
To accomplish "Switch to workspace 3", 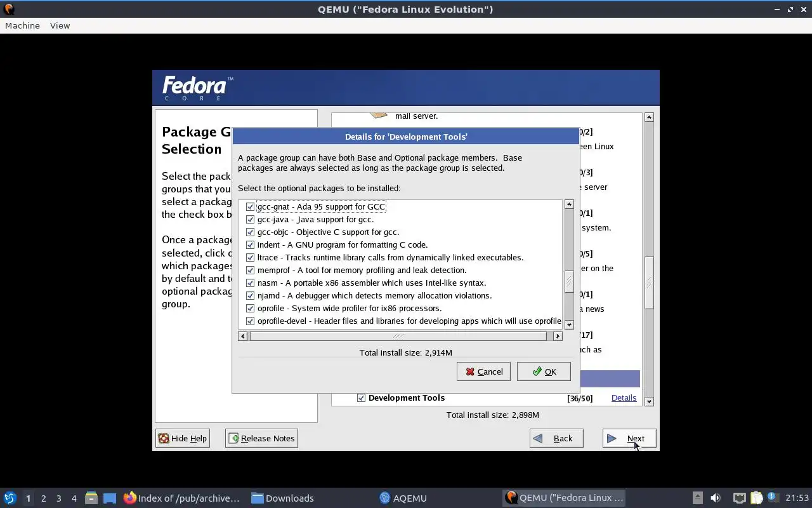I will click(58, 498).
